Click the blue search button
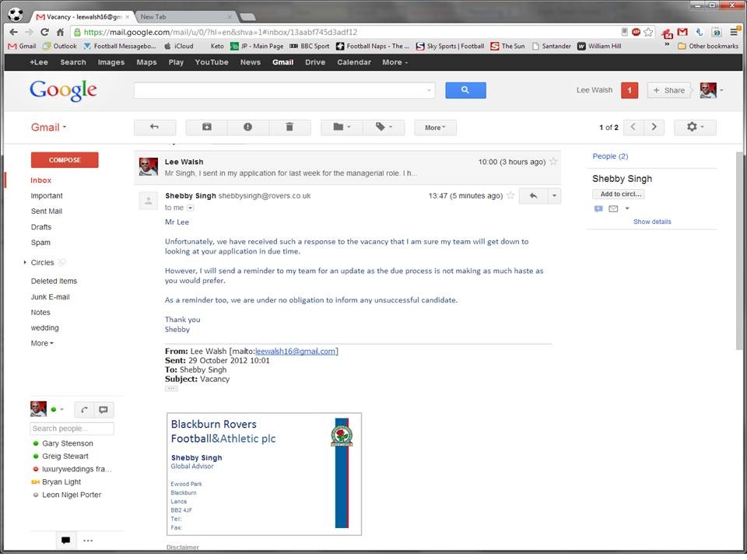 465,90
